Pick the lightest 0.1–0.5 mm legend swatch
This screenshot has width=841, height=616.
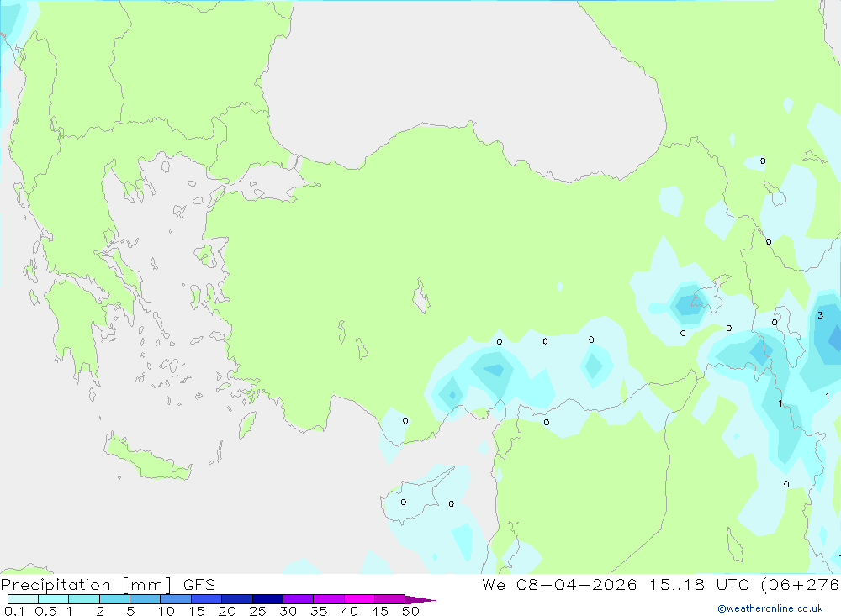click(x=23, y=599)
